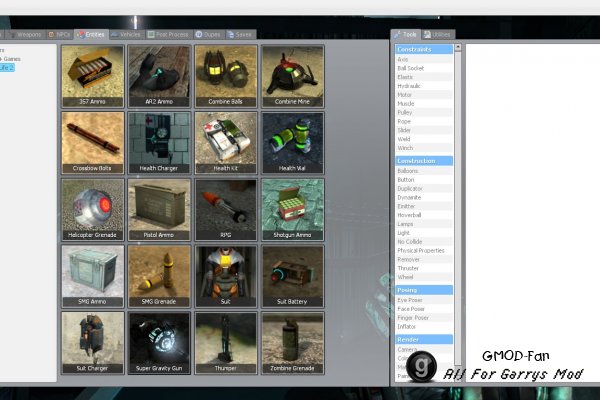Select the No Collide tool
Viewport: 600px width, 400px height.
(x=424, y=242)
